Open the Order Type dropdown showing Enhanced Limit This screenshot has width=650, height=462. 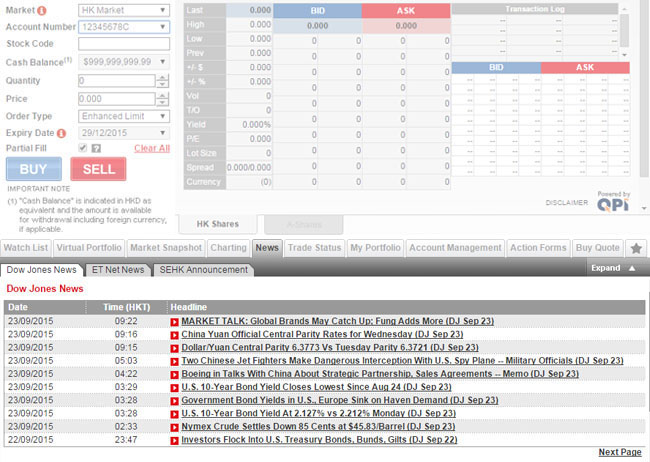tap(124, 116)
